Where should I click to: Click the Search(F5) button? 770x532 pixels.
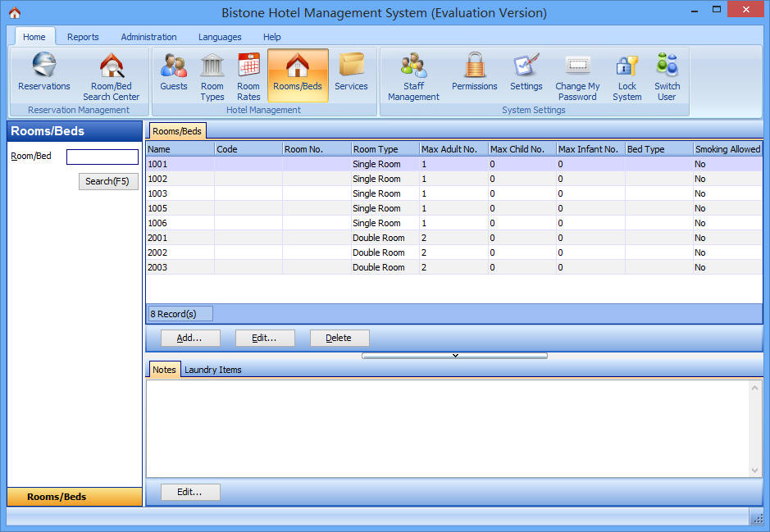click(x=108, y=181)
